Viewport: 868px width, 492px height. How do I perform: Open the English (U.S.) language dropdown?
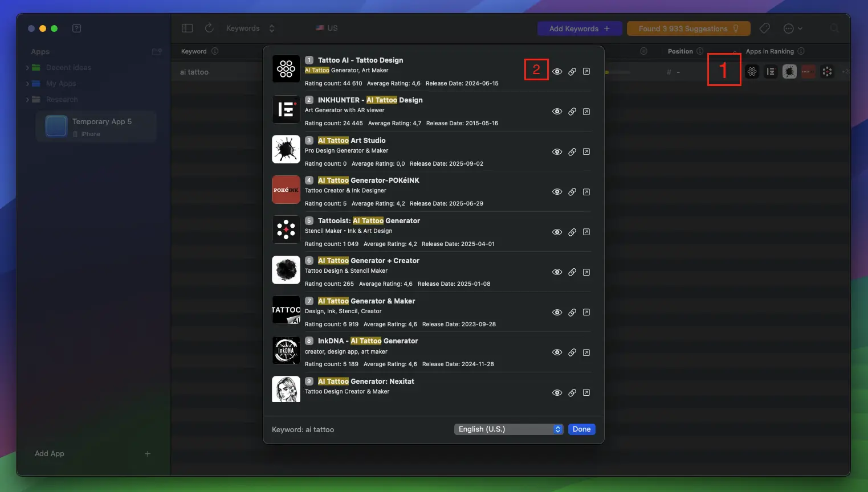509,429
